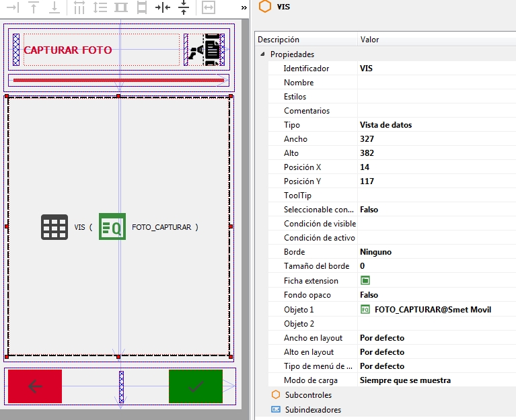The width and height of the screenshot is (516, 420).
Task: Click the empty Comentarios value field
Action: point(437,111)
